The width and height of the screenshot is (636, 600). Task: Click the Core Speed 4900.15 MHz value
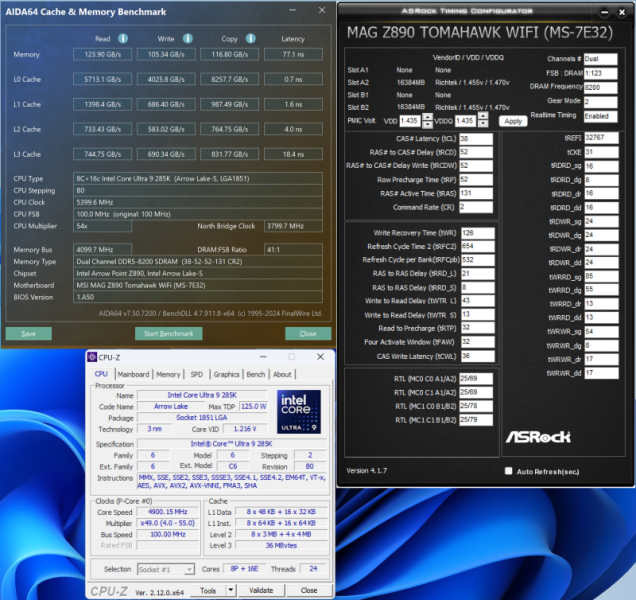tap(168, 512)
